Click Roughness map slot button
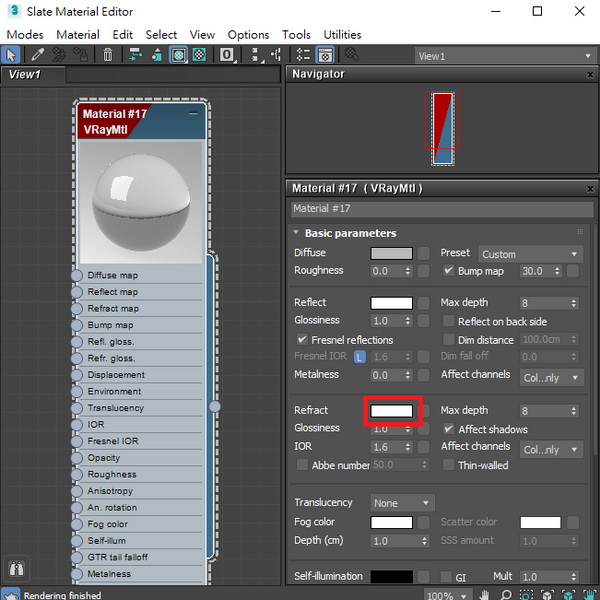600x600 pixels. coord(423,271)
